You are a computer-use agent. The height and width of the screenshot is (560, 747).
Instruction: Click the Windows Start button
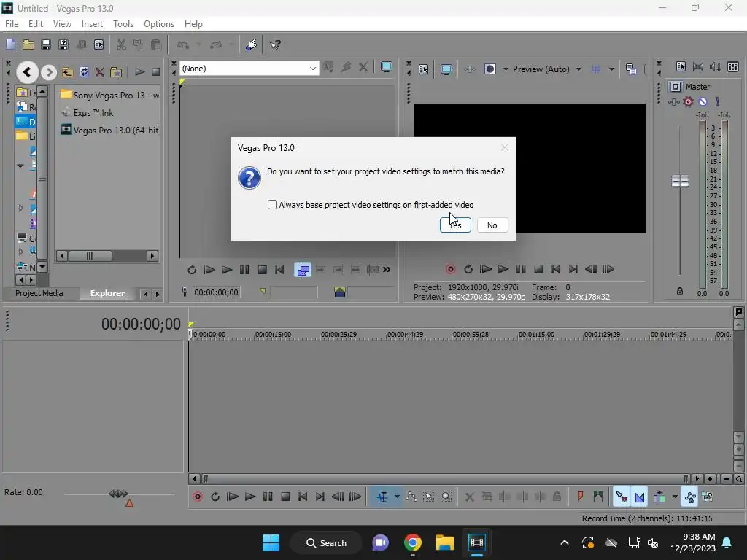click(x=271, y=542)
